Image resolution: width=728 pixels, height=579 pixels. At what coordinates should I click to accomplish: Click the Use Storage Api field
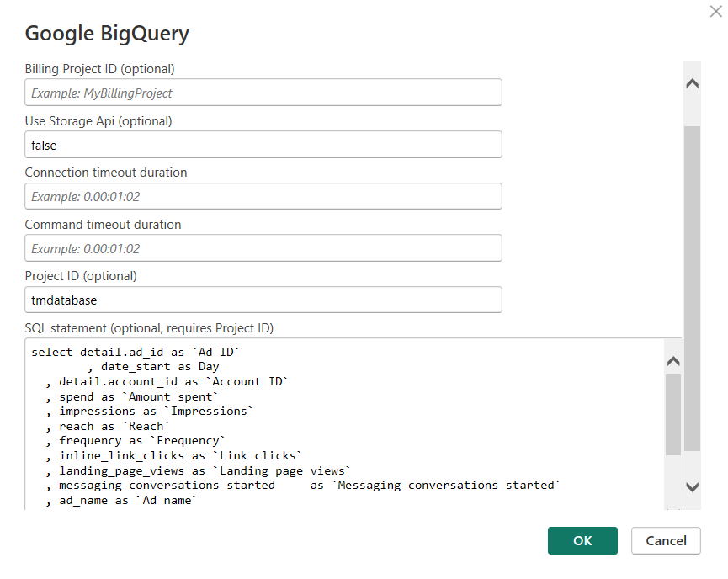tap(263, 145)
